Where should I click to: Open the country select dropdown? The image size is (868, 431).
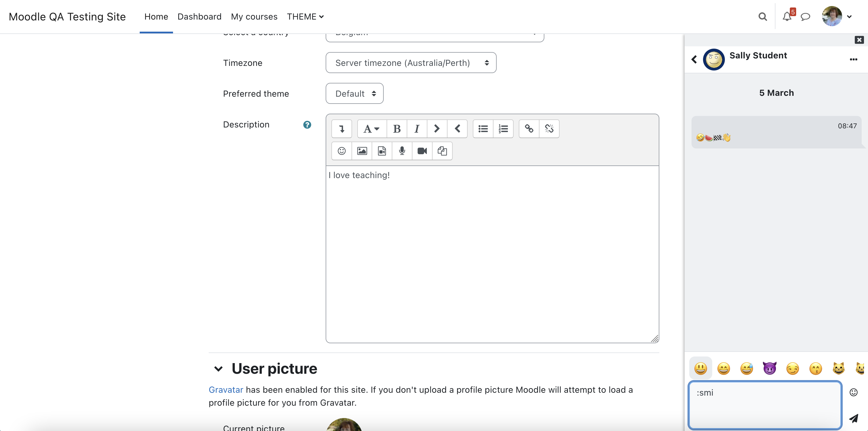pyautogui.click(x=435, y=37)
